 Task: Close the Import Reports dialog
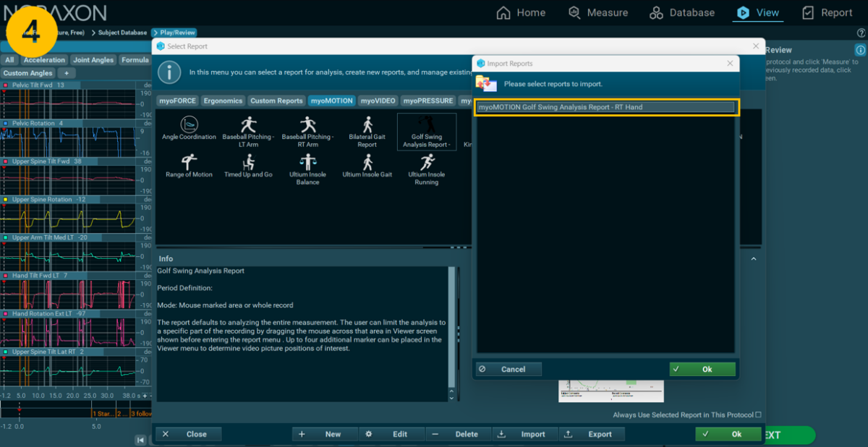coord(730,64)
